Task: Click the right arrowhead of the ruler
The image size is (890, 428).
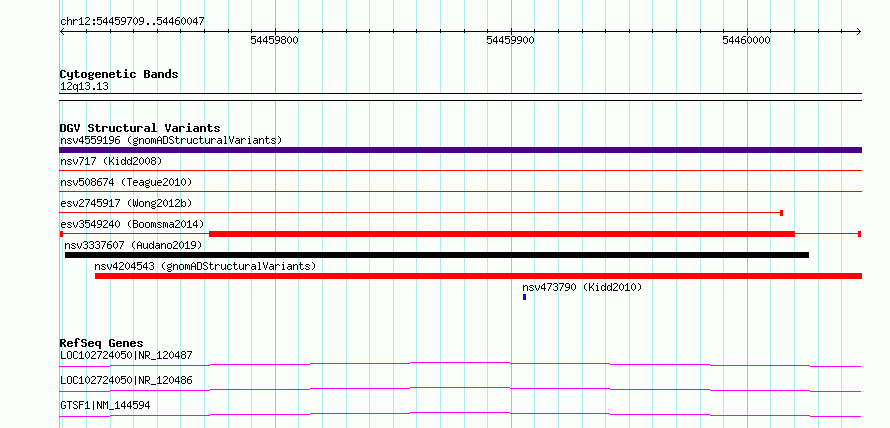Action: click(859, 31)
